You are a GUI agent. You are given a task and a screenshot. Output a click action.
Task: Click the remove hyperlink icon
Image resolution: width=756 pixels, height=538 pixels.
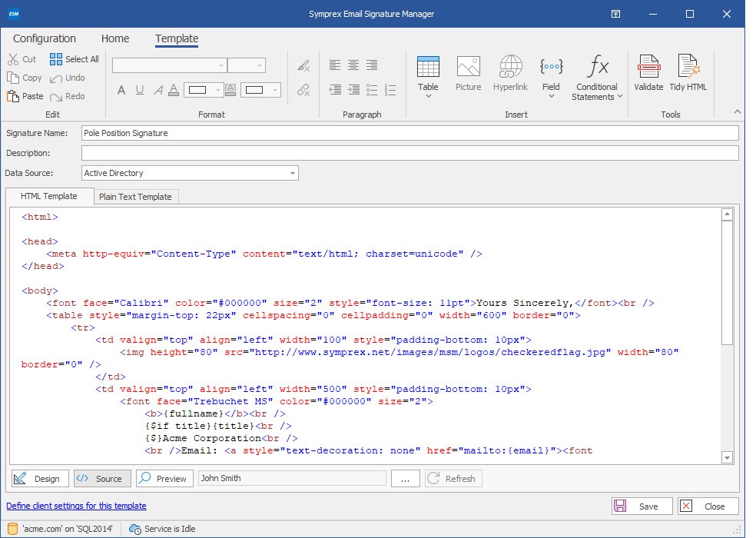tap(303, 90)
